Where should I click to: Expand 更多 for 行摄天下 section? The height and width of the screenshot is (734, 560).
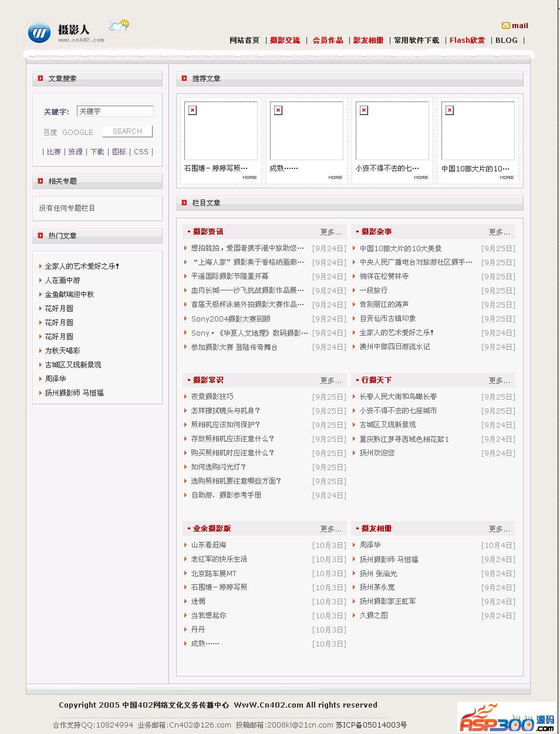499,380
